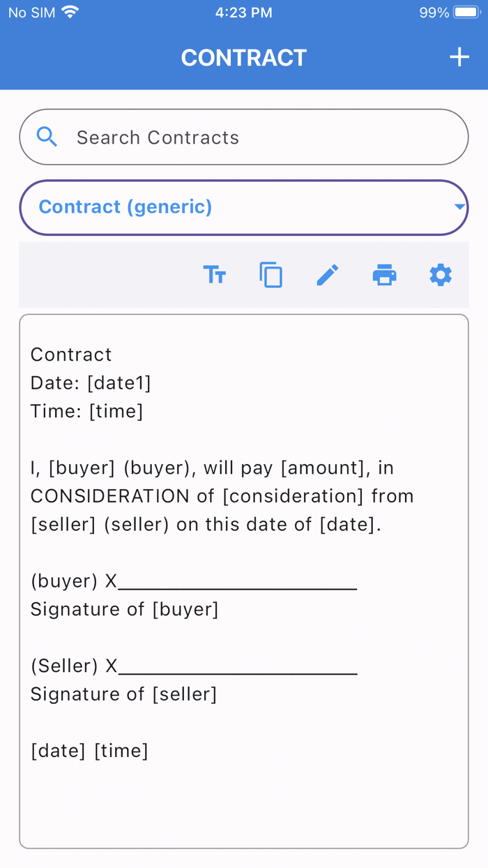The width and height of the screenshot is (488, 868).
Task: Expand the template list with the chevron arrow
Action: (x=458, y=207)
